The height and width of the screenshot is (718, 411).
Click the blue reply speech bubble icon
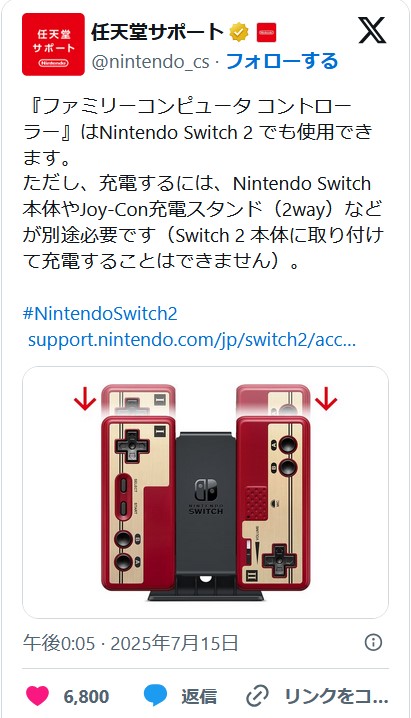[155, 696]
